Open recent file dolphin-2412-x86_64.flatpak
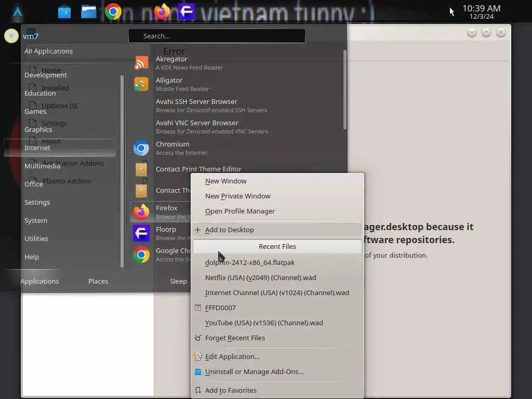 [277, 262]
